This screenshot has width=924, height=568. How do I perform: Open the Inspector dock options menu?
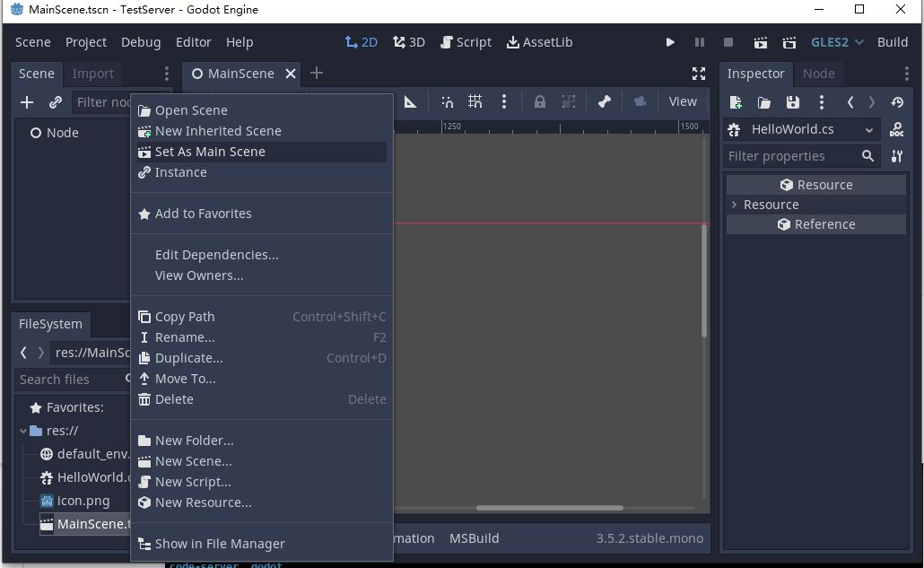coord(906,74)
